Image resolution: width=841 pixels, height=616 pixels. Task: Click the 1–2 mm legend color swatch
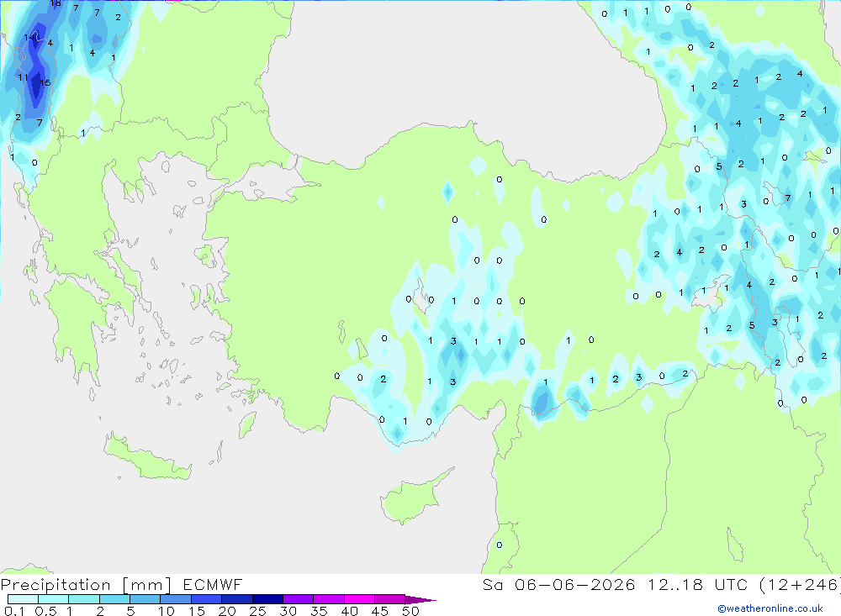pyautogui.click(x=83, y=599)
